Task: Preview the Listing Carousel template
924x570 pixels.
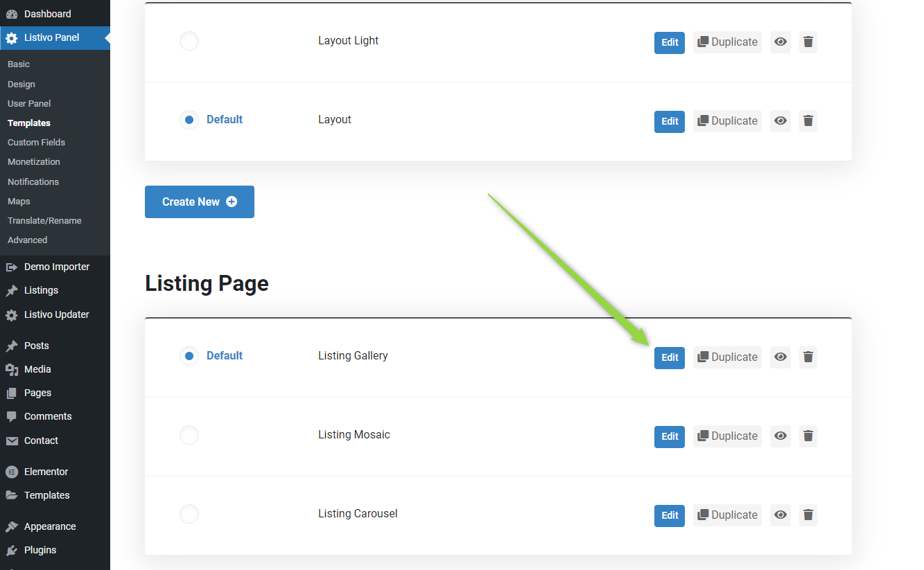Action: [781, 515]
